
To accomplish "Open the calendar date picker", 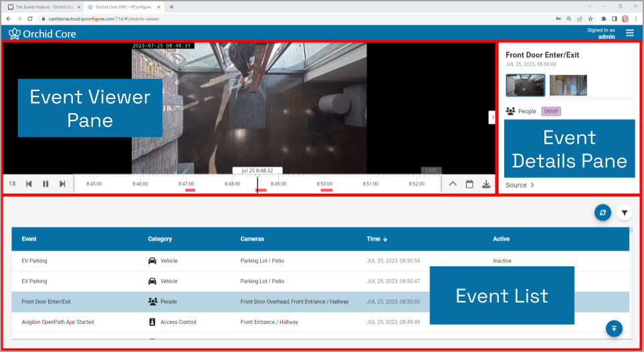I will point(469,184).
